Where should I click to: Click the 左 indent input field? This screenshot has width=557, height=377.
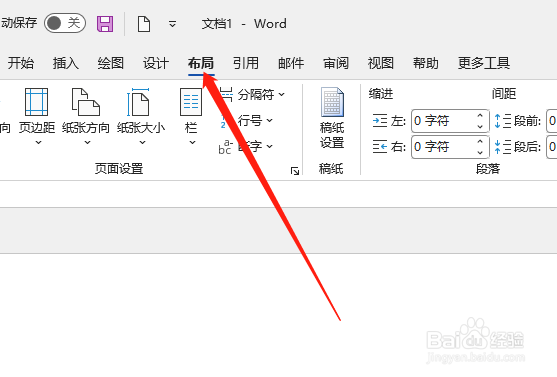pos(443,121)
